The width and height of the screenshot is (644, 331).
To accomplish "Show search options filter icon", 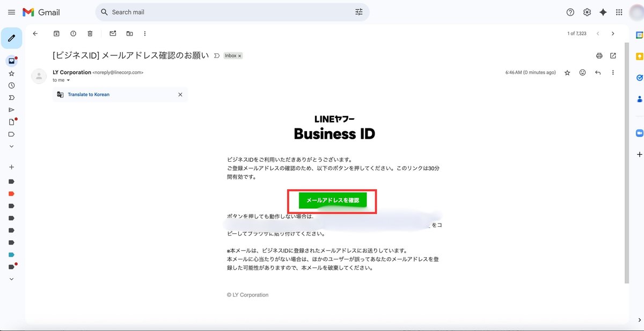I will [x=359, y=12].
